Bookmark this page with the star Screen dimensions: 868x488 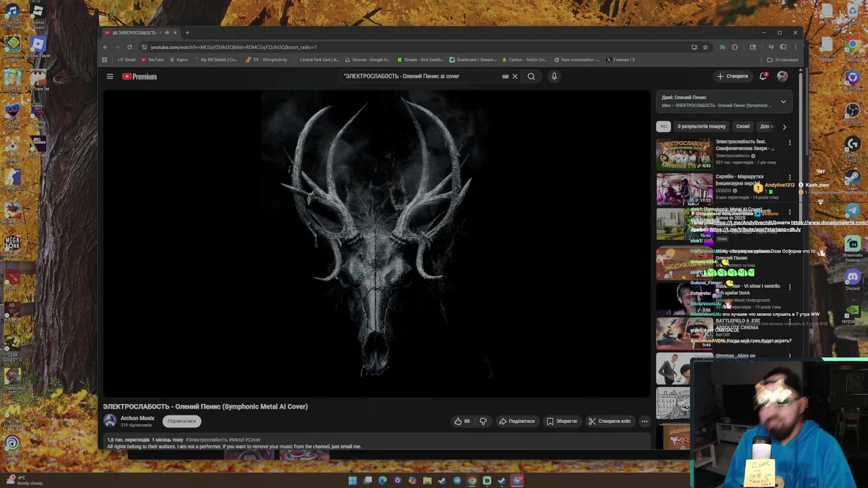(x=705, y=47)
